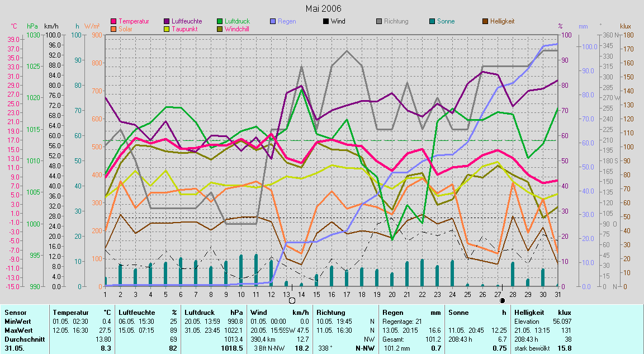Click the full moon symbol below the axis
This screenshot has width=644, height=354.
(x=291, y=301)
